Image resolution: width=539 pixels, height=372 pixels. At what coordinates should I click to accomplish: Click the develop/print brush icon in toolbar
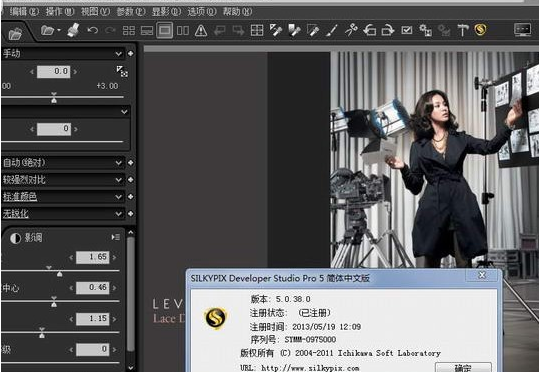tap(73, 30)
